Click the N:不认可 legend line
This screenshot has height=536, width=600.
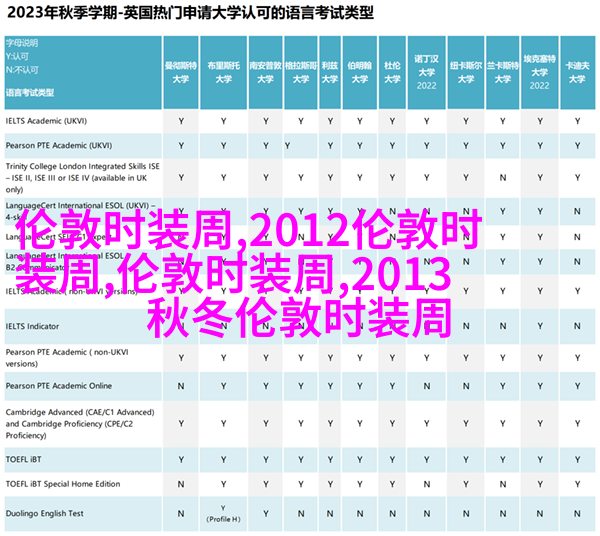point(22,70)
